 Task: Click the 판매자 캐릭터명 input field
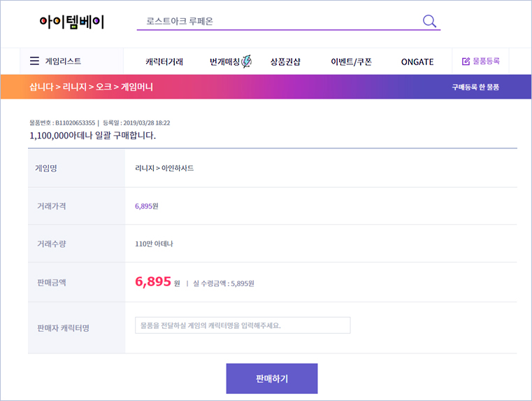point(243,325)
